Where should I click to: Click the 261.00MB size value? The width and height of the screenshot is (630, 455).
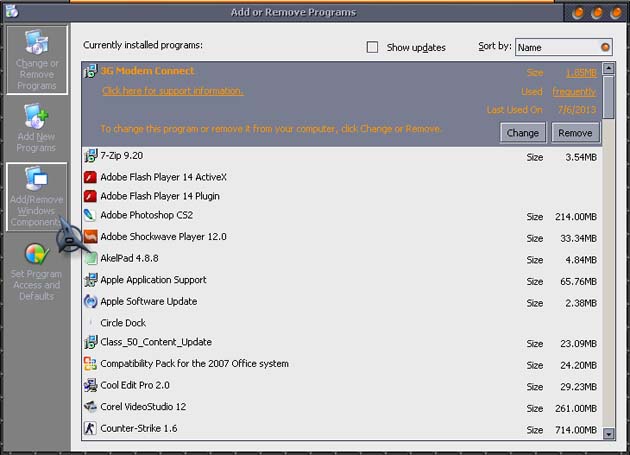[576, 408]
